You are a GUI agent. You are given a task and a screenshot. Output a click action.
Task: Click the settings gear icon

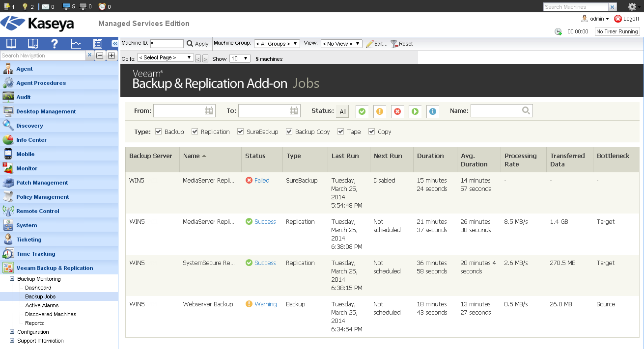point(632,7)
